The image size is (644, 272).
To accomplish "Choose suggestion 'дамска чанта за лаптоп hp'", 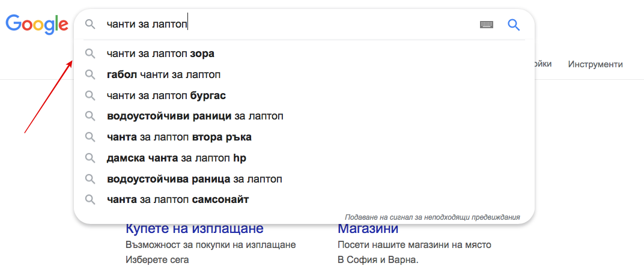I will 305,158.
